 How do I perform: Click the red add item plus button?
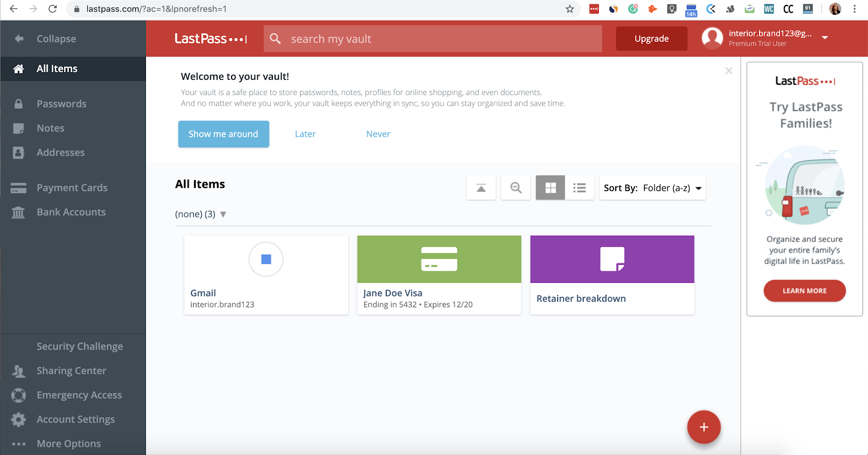point(704,427)
